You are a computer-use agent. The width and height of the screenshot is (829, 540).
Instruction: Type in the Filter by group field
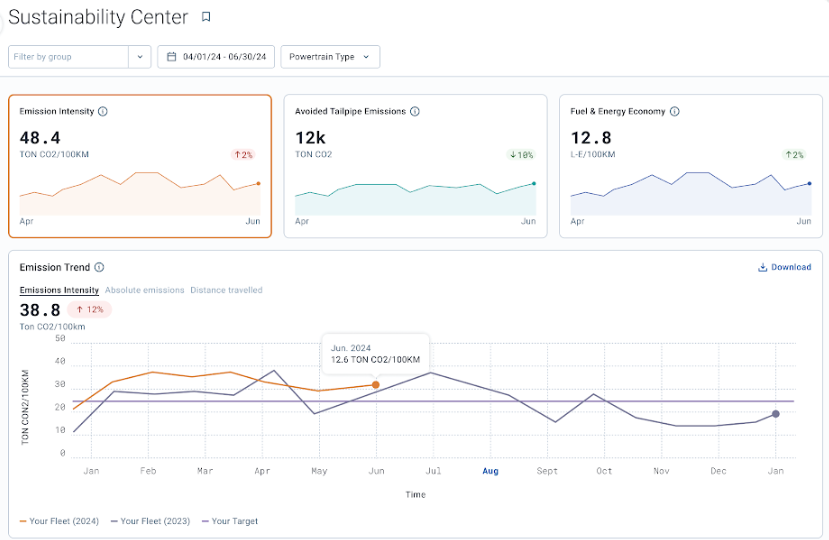point(67,57)
